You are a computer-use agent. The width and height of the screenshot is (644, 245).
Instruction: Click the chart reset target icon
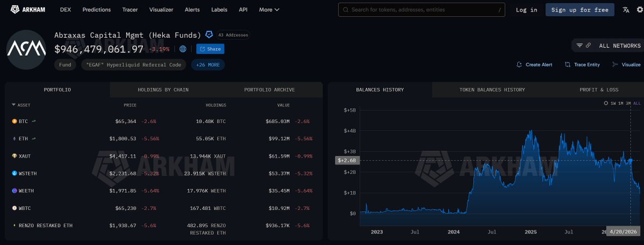pyautogui.click(x=606, y=103)
